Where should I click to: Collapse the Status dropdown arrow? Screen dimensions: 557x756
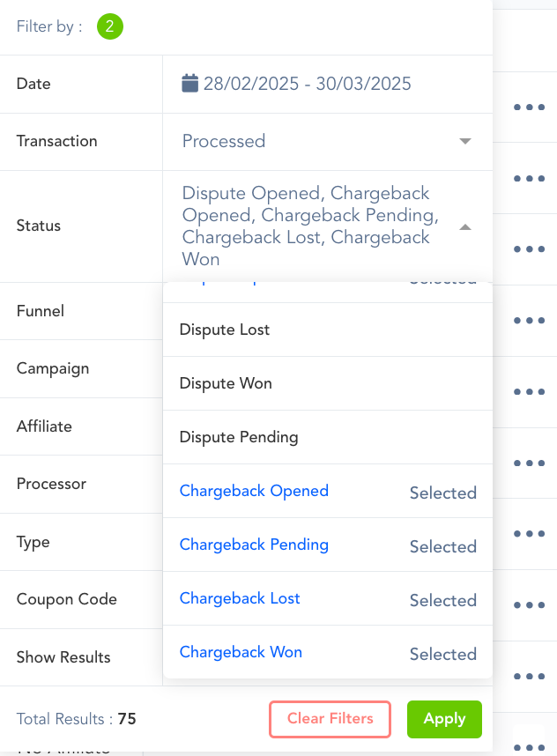(x=465, y=226)
